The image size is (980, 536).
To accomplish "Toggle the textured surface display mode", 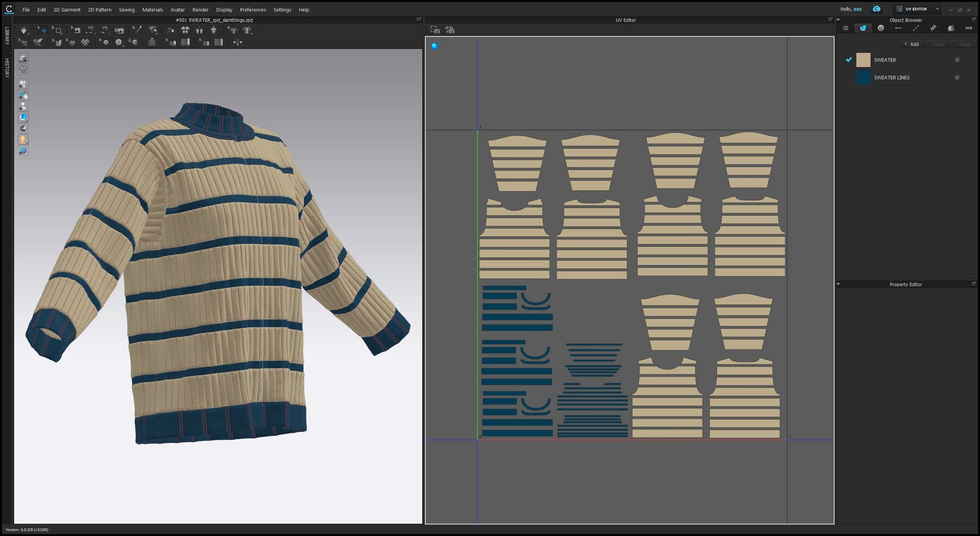I will [23, 117].
